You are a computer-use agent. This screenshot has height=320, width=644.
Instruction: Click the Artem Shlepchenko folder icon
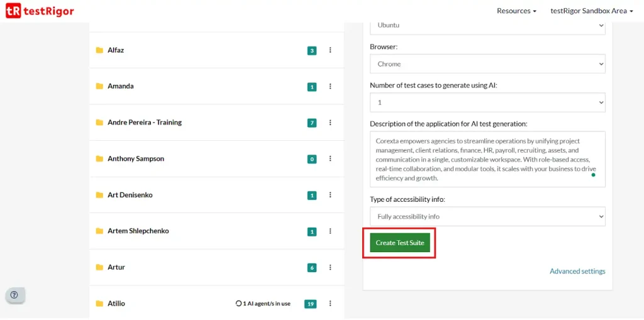[x=99, y=231]
